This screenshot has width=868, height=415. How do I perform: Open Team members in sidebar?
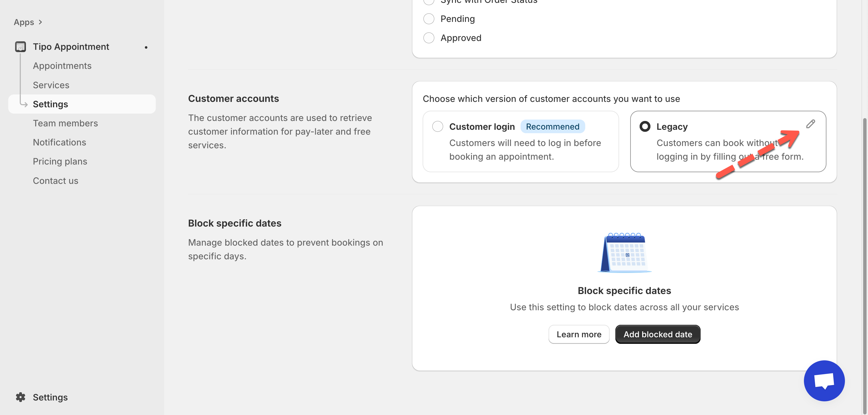point(65,123)
